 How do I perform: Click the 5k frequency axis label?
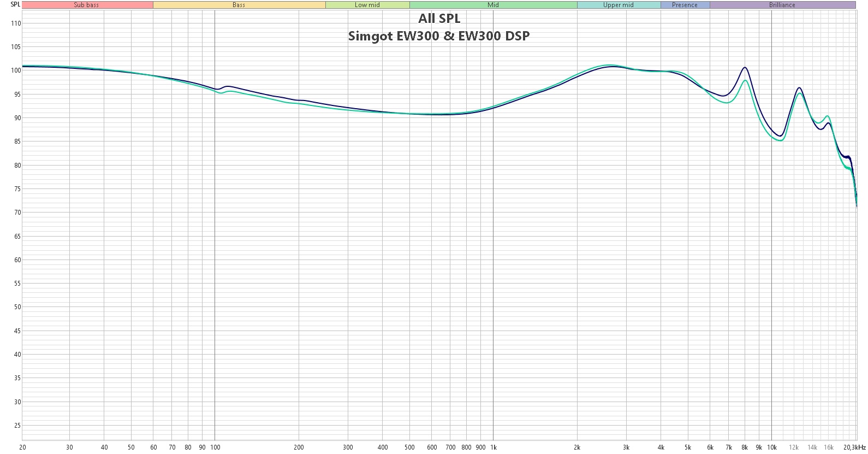point(688,447)
